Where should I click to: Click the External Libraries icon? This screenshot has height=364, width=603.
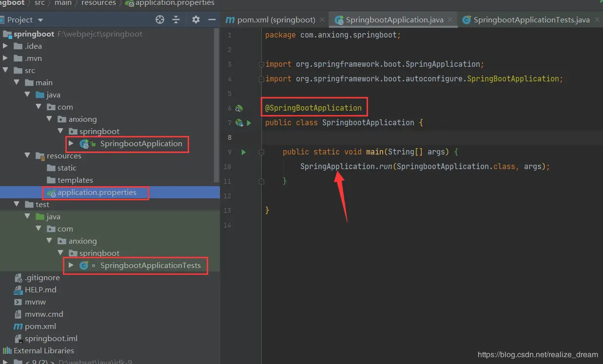(7, 351)
